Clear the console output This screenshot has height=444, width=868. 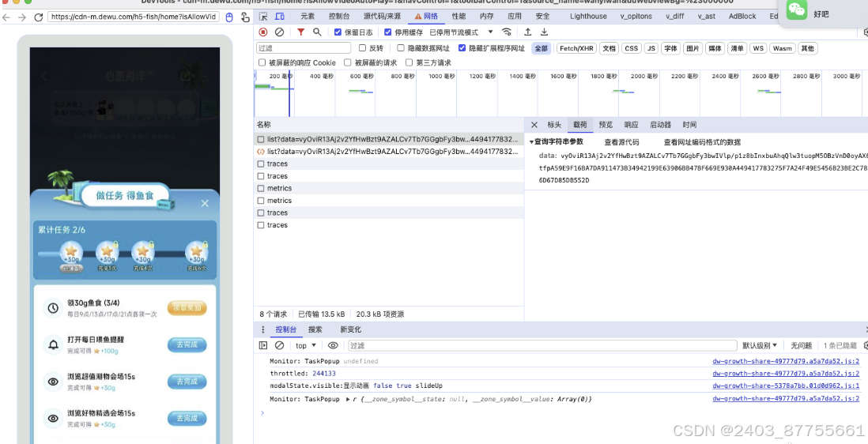280,345
